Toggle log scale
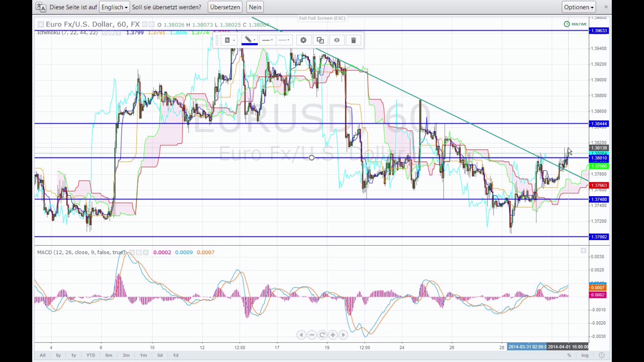The width and height of the screenshot is (644, 362). [x=585, y=355]
